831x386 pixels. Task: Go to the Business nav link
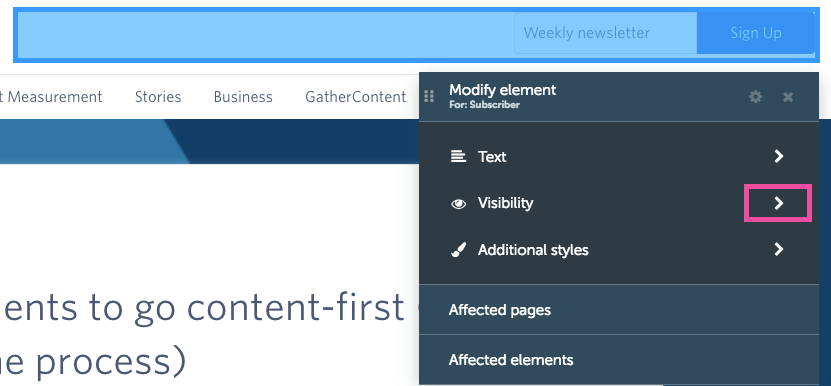[x=243, y=96]
